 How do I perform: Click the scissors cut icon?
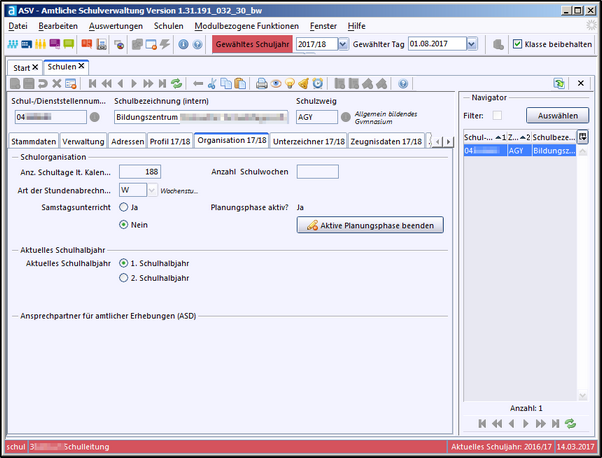(x=212, y=84)
